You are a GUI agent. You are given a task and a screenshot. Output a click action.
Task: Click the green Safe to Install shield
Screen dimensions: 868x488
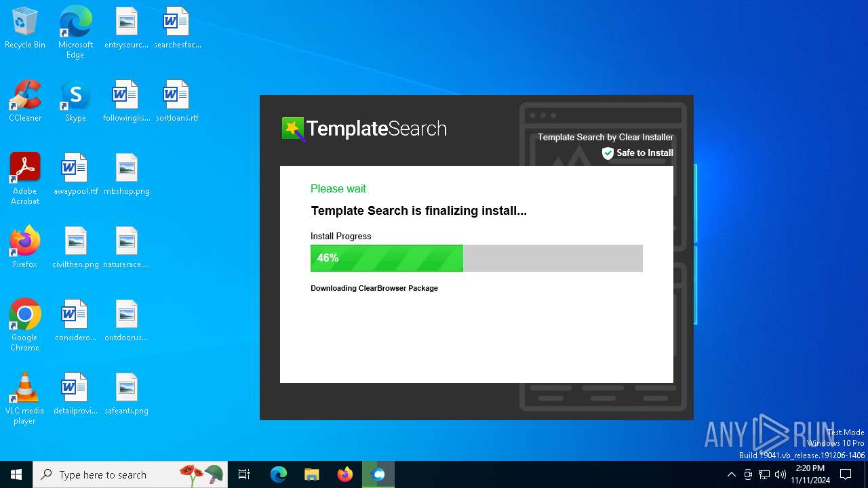point(608,153)
